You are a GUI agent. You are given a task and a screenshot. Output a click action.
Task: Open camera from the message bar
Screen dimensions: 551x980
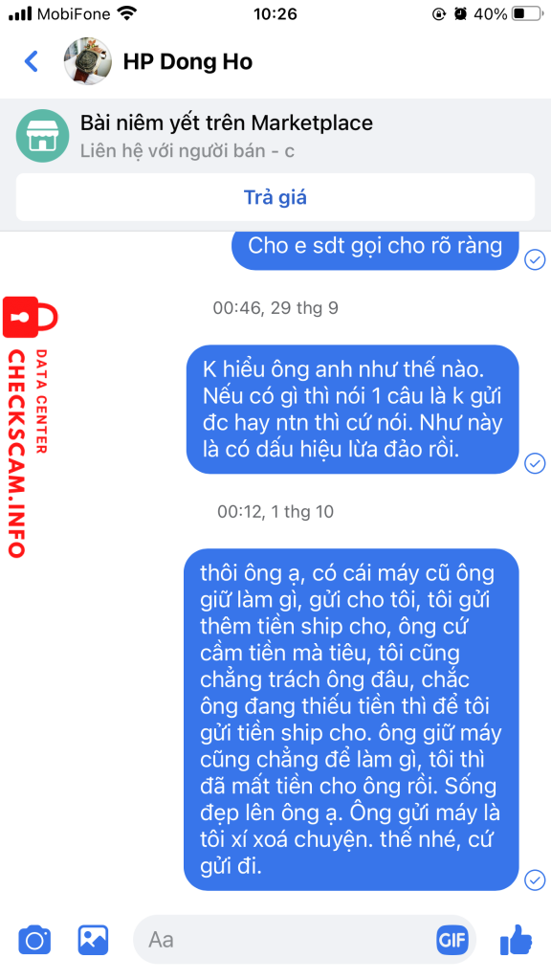34,940
